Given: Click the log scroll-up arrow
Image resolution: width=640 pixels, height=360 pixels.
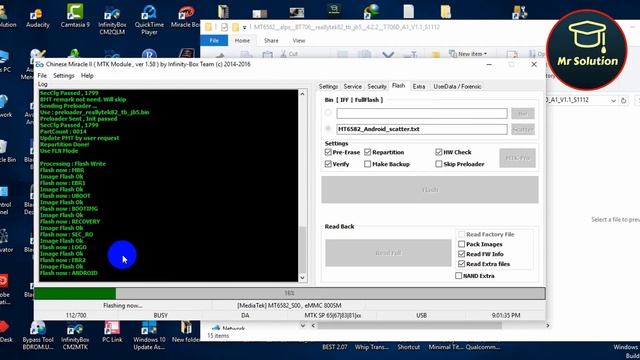Looking at the screenshot, I should (x=302, y=94).
